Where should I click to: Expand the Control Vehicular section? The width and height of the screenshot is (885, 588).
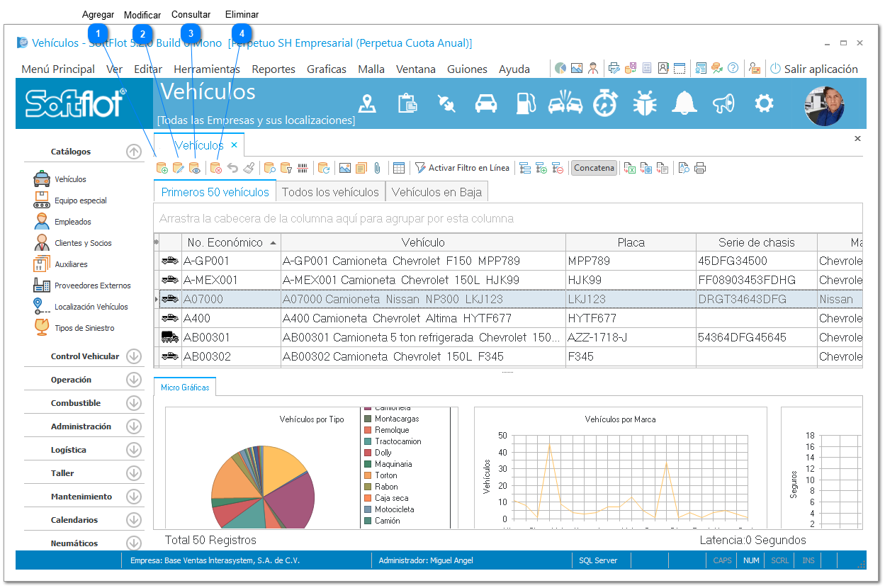[134, 356]
